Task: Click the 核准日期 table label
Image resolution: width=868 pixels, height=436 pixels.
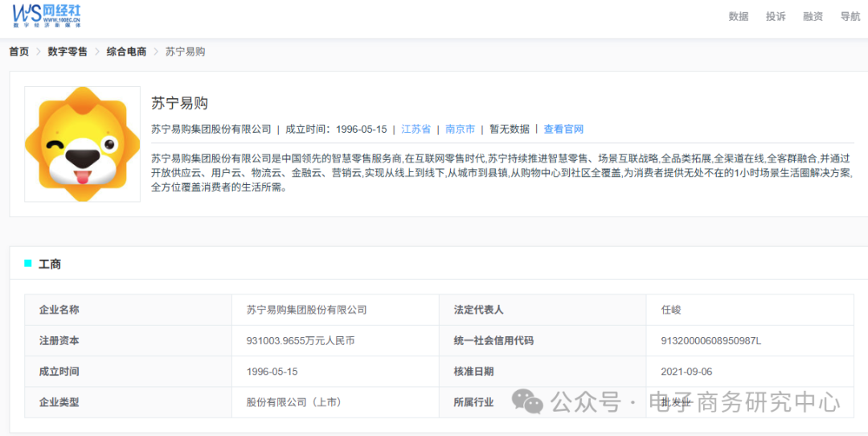Action: click(x=473, y=372)
